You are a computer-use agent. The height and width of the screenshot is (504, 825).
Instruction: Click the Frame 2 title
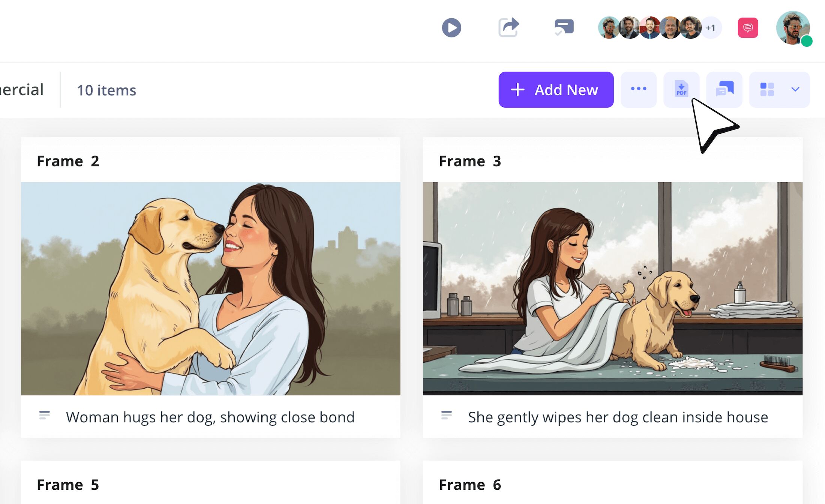coord(68,161)
